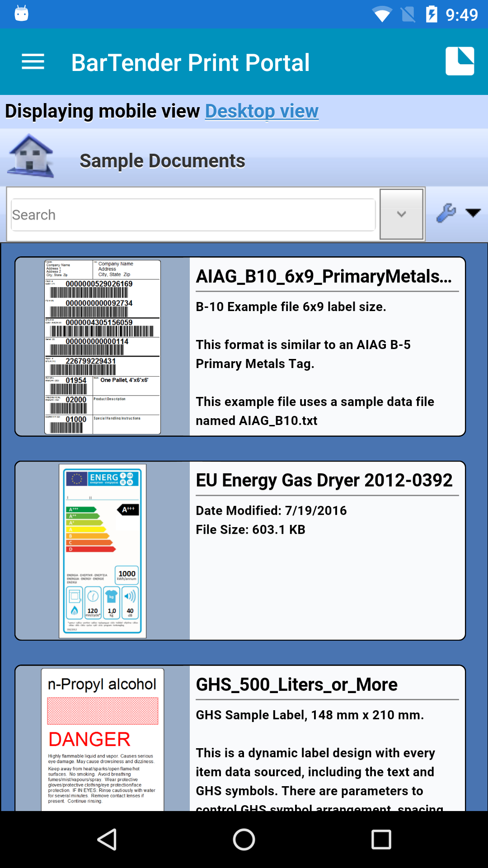The image size is (488, 868).
Task: Click the BarTender Print Portal title
Action: (x=190, y=62)
